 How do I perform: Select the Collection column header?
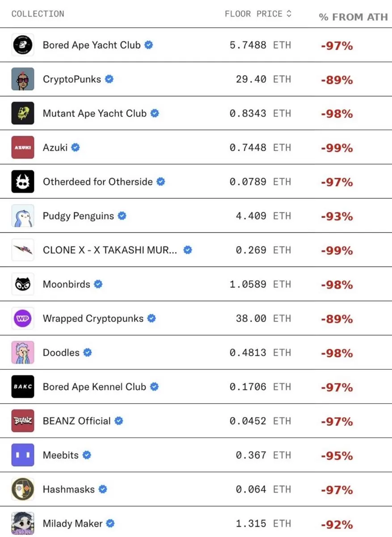38,14
